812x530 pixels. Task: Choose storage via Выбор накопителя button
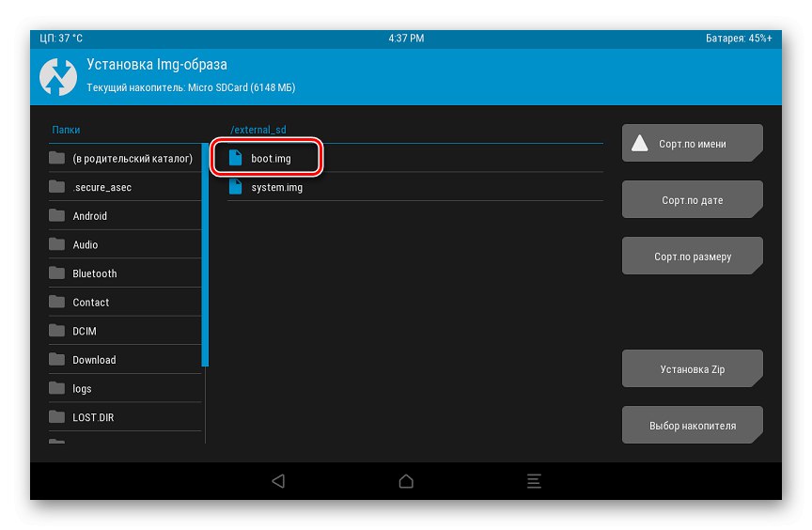(x=693, y=425)
